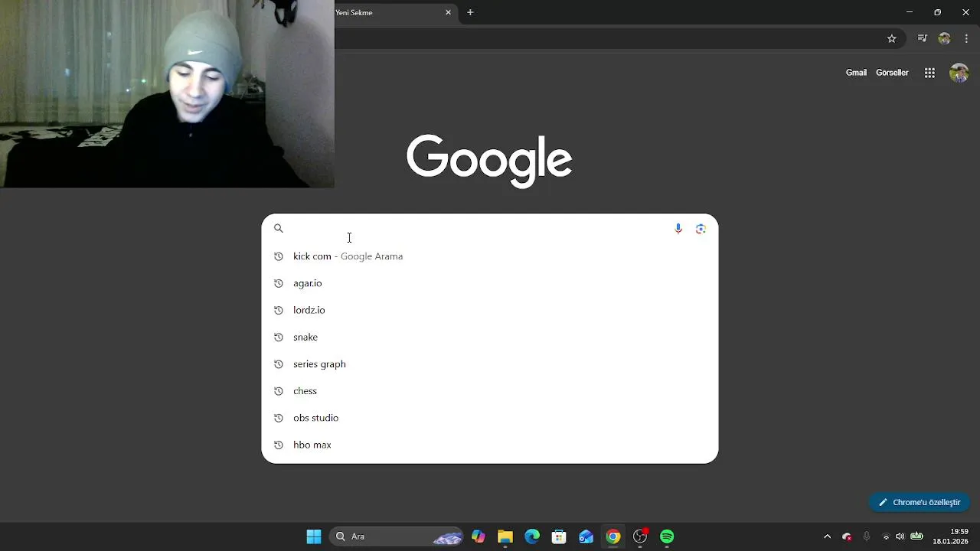Open Copilot from the taskbar

[x=479, y=536]
